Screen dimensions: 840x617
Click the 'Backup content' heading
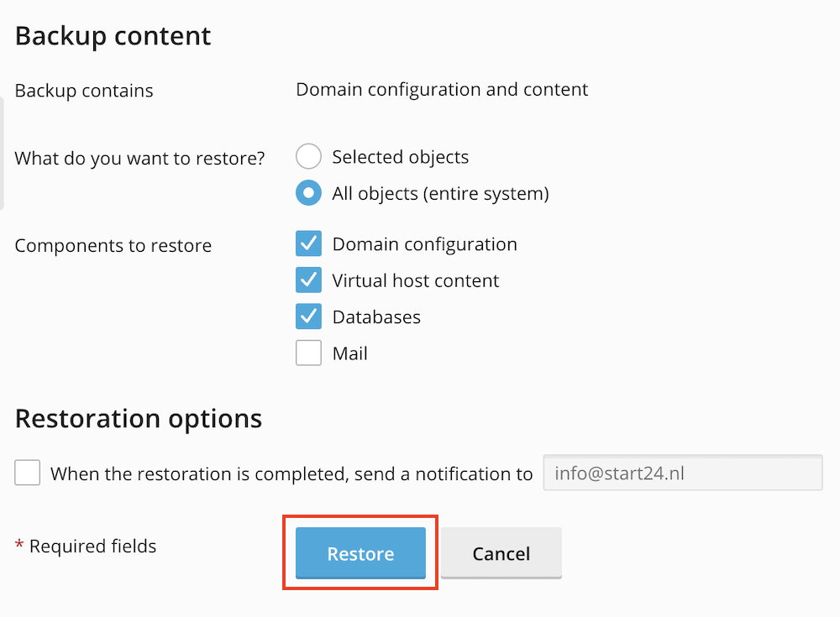[x=113, y=36]
